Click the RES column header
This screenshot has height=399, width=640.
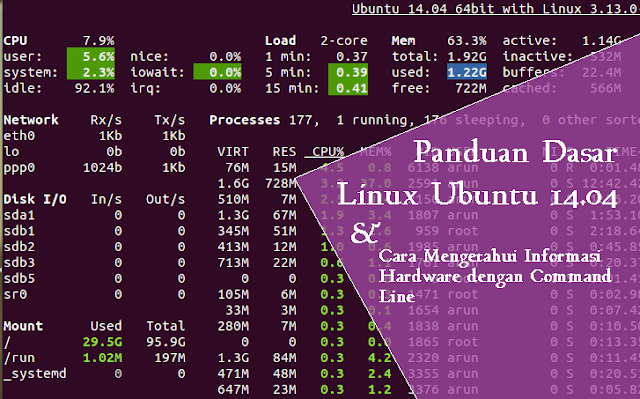284,152
